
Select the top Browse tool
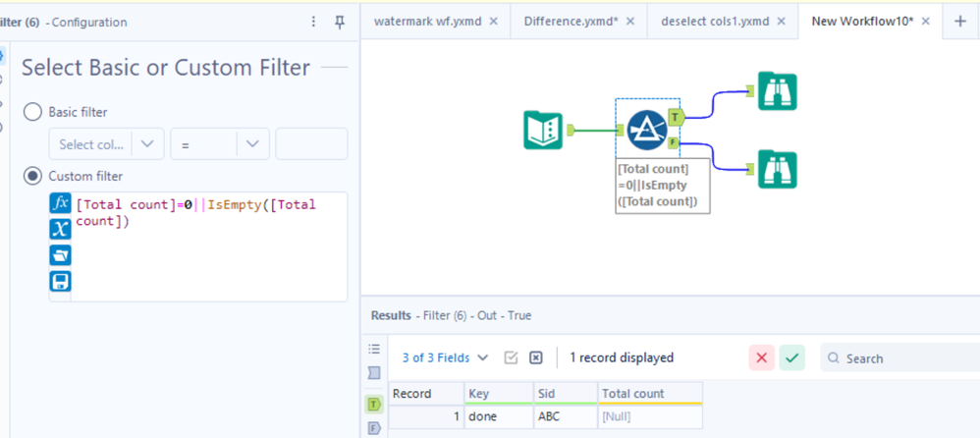[777, 91]
